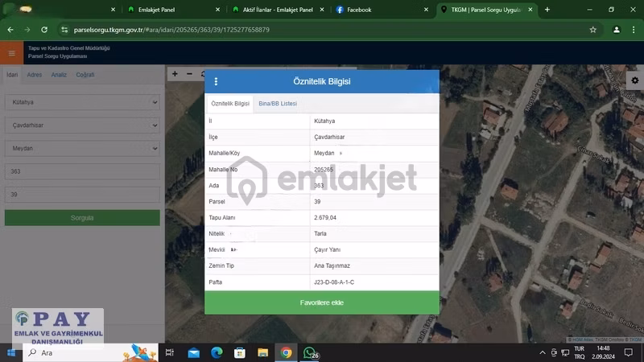Close the Facebook tab
The image size is (644, 362).
tap(426, 10)
